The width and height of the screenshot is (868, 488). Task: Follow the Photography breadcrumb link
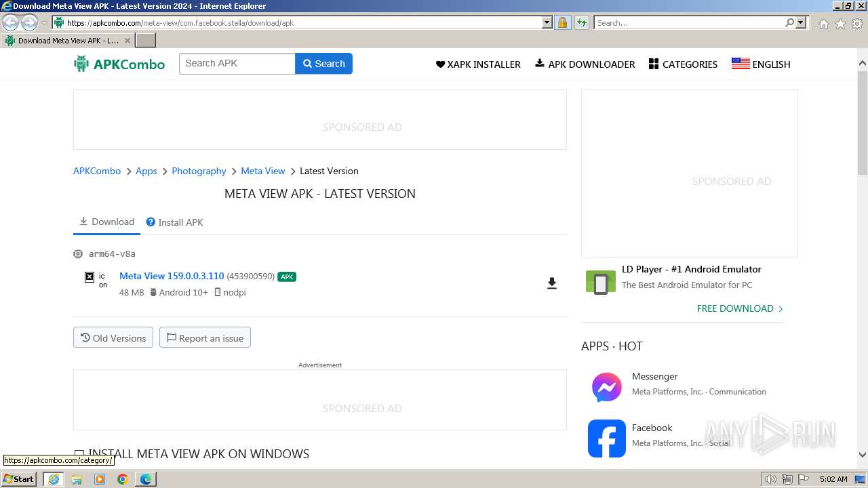point(199,171)
